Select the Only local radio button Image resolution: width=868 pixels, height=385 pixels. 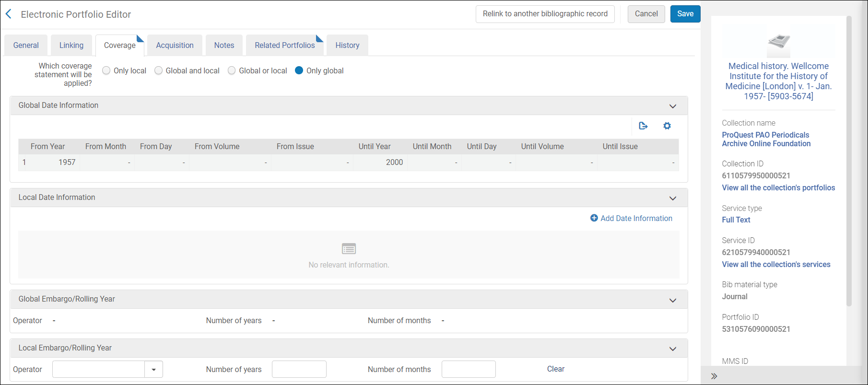(x=106, y=70)
